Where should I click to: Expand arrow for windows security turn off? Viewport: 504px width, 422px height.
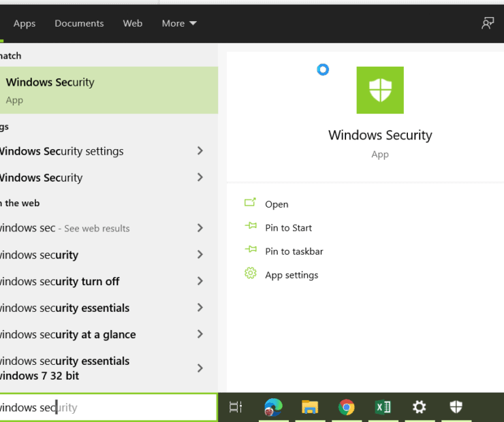(x=200, y=281)
